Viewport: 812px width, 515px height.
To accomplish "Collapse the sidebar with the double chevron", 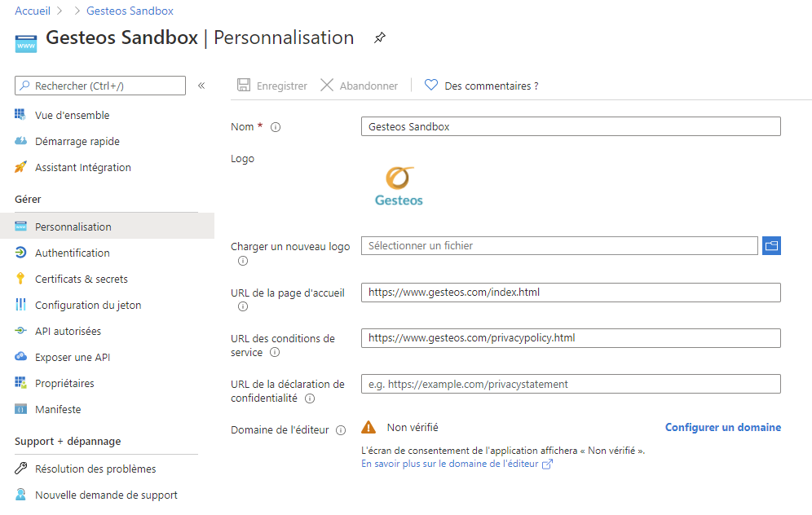I will tap(201, 86).
